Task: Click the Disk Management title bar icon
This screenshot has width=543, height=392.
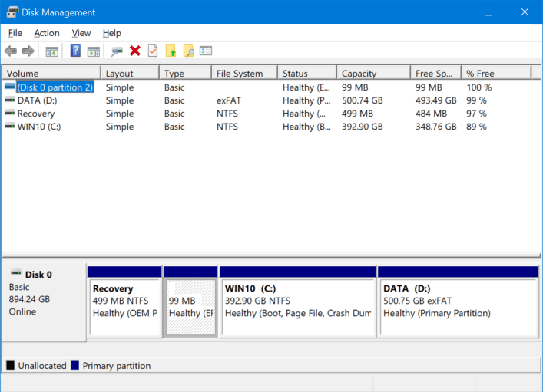Action: 12,12
